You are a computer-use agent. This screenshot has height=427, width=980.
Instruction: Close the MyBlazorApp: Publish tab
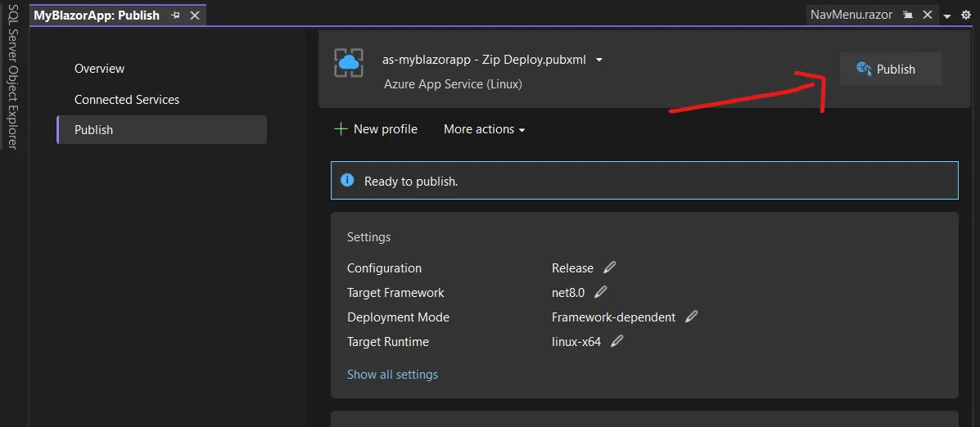click(x=194, y=15)
